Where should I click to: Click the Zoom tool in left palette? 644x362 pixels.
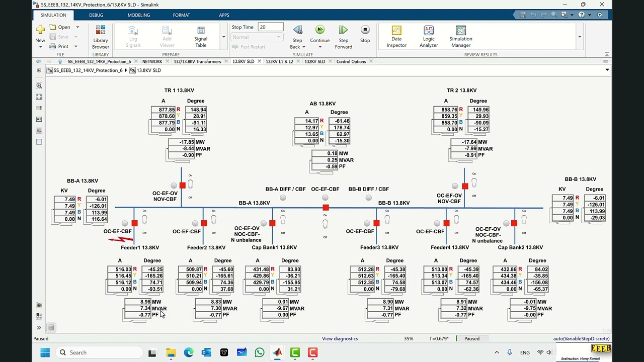[x=39, y=85]
